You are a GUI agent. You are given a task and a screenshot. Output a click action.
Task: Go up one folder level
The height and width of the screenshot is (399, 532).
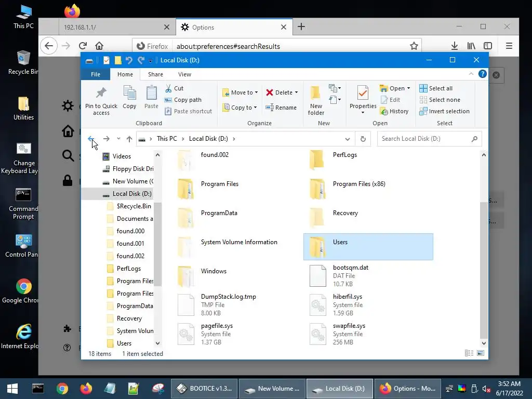click(x=129, y=139)
